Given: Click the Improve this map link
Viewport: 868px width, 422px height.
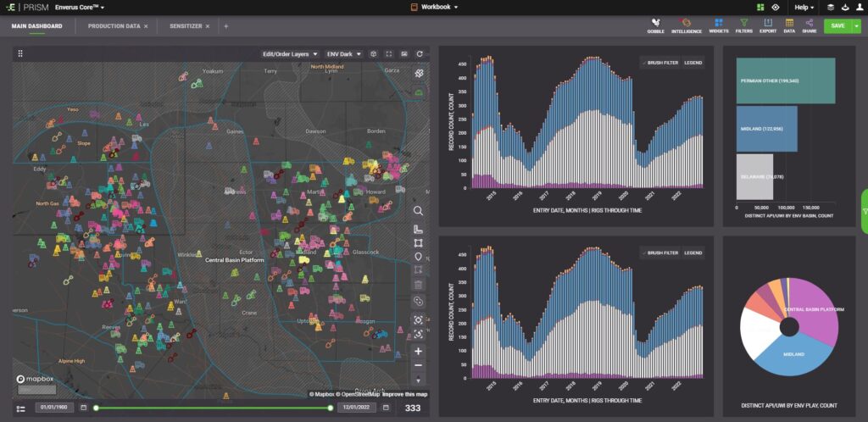Looking at the screenshot, I should pos(406,394).
